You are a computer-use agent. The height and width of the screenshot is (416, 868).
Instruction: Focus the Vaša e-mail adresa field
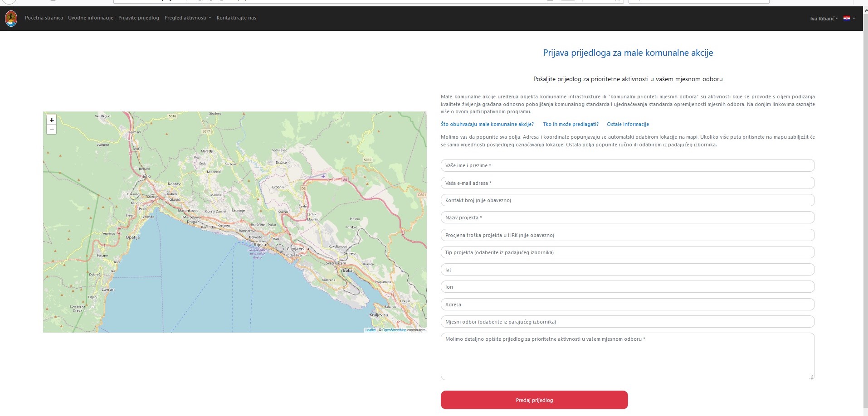(628, 183)
